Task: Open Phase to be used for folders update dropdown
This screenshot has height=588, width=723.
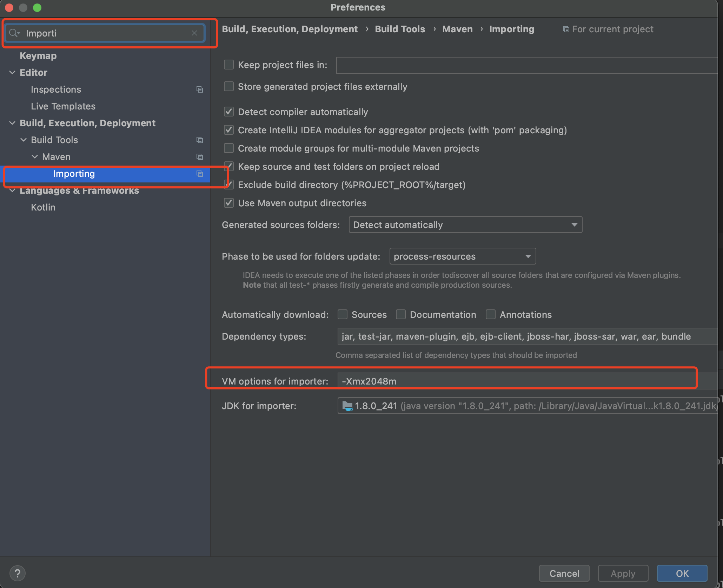Action: pyautogui.click(x=462, y=256)
